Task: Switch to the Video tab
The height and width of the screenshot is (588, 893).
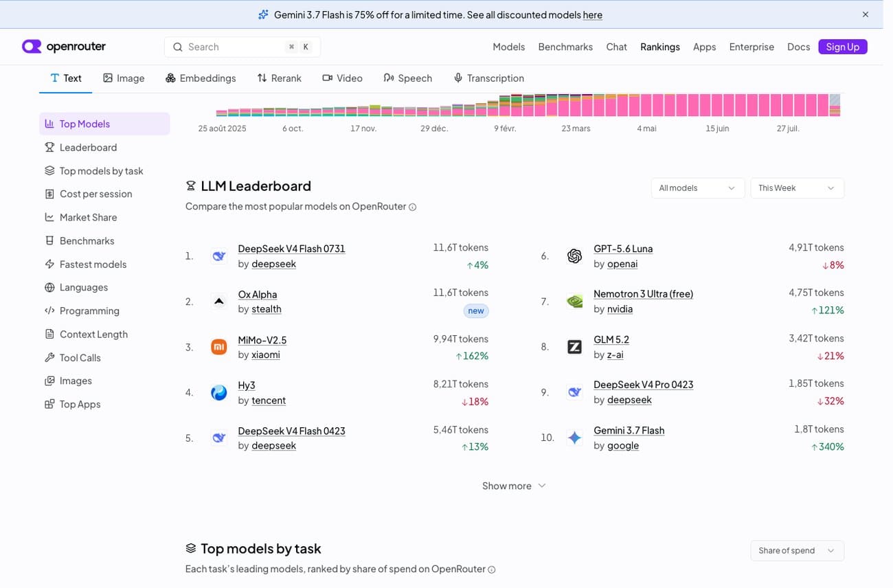Action: pos(342,78)
